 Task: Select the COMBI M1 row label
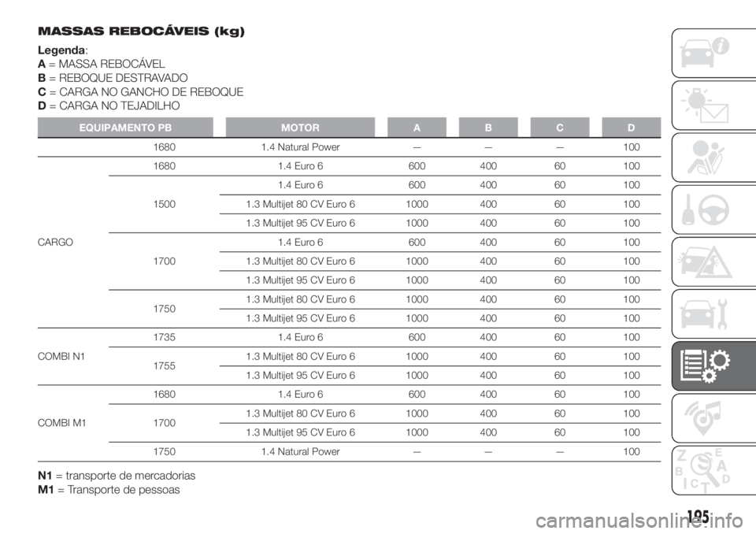(61, 423)
